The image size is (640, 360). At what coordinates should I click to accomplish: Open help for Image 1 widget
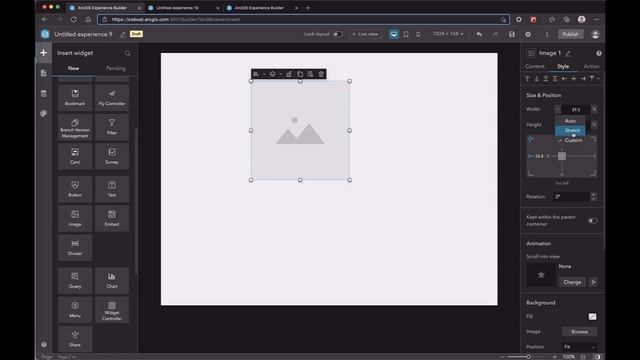tap(599, 53)
